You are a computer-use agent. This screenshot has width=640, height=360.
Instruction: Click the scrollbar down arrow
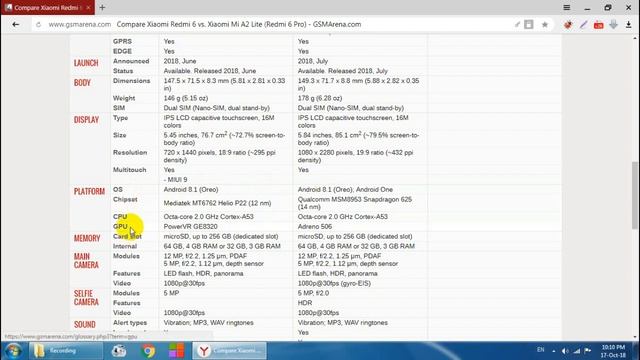(634, 338)
